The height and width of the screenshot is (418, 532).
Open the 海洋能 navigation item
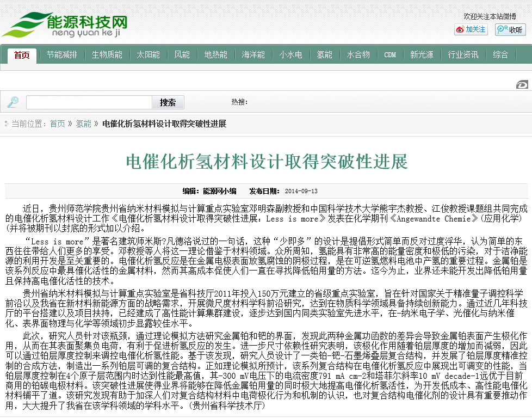point(253,54)
